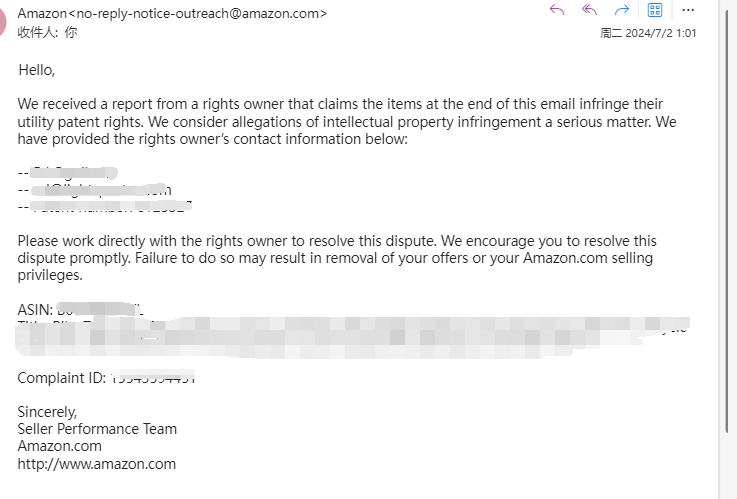
Task: Click the Amazon.com line in signature
Action: tap(60, 446)
